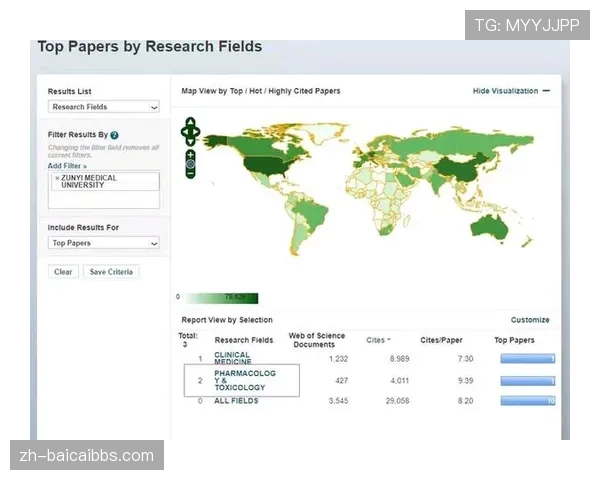
Task: Open the Clinical Medicine research field
Action: tap(232, 358)
